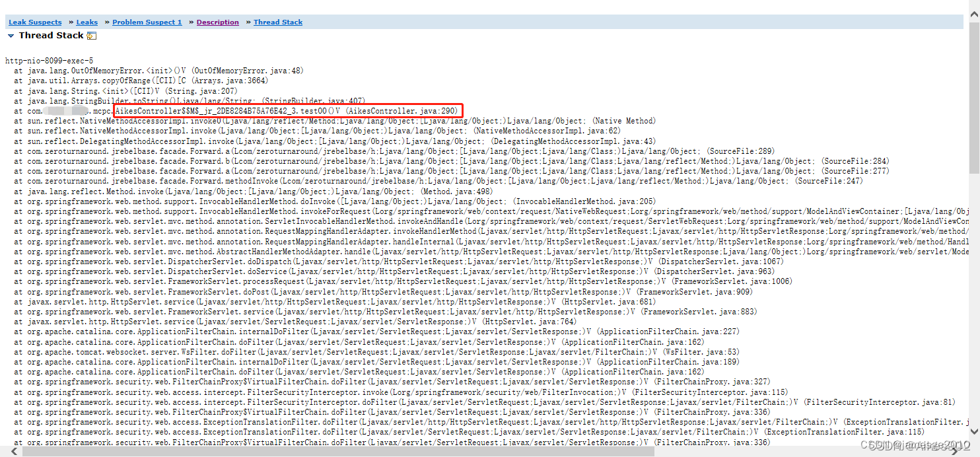Select the AikesController test00 stack line
The height and width of the screenshot is (457, 980).
click(236, 111)
